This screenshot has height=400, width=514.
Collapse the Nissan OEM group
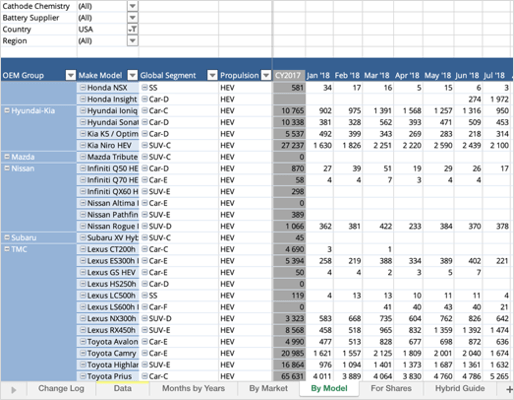coord(7,168)
